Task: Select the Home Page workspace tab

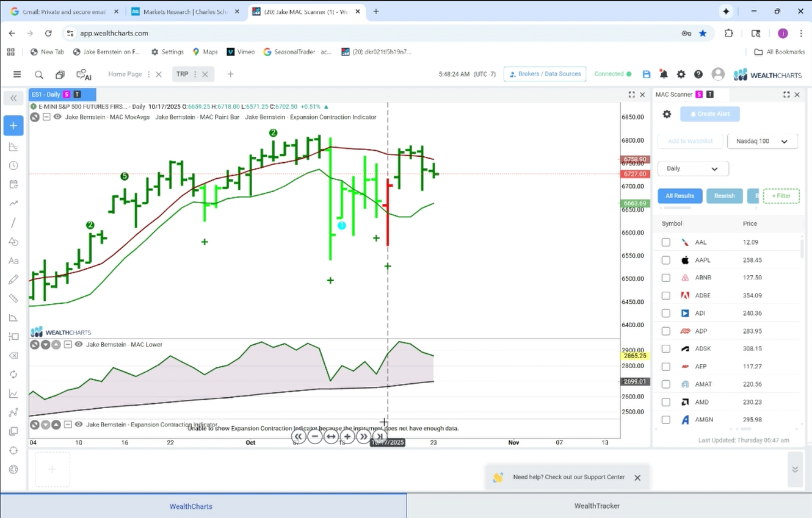Action: [125, 74]
